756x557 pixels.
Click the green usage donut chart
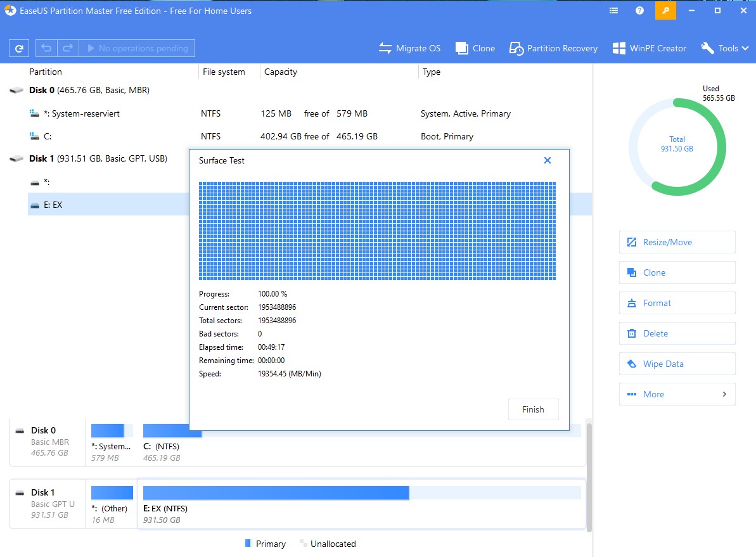point(677,147)
